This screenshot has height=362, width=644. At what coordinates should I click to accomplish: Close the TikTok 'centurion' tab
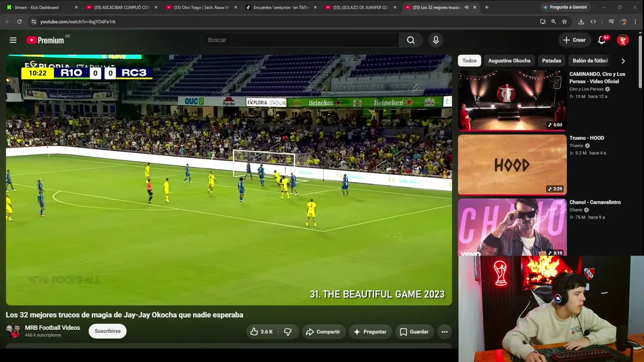point(315,8)
